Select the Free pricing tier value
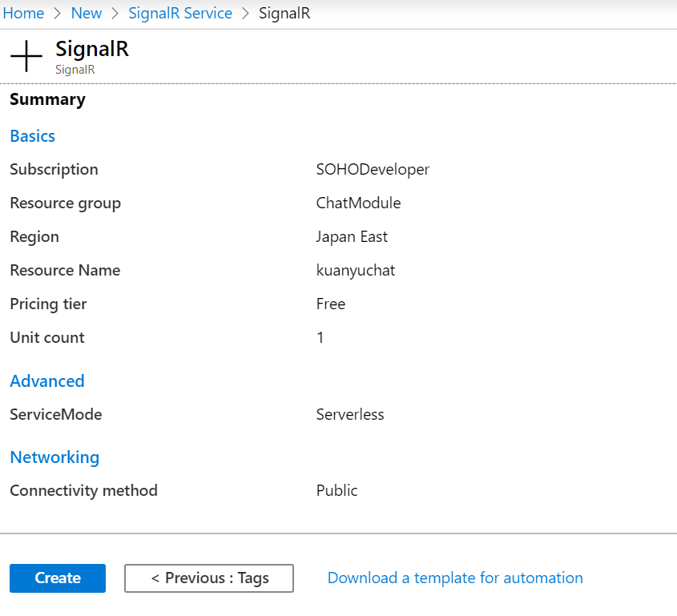Viewport: 677px width, 616px height. pos(331,304)
